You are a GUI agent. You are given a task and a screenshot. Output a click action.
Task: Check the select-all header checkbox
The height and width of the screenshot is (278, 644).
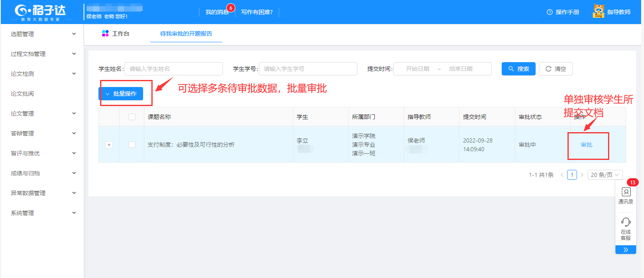point(132,117)
